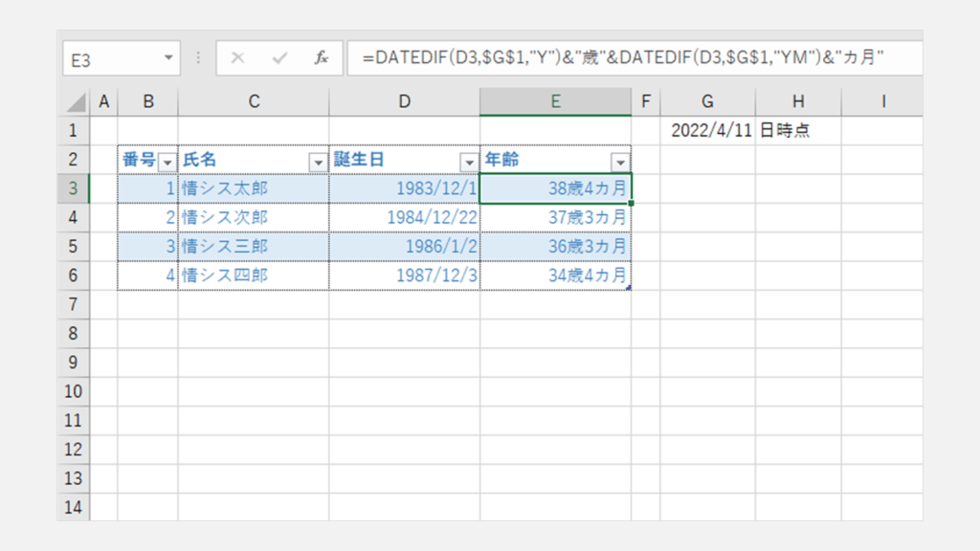Select cell H1 labeled 日時点
This screenshot has height=551, width=980.
click(797, 131)
